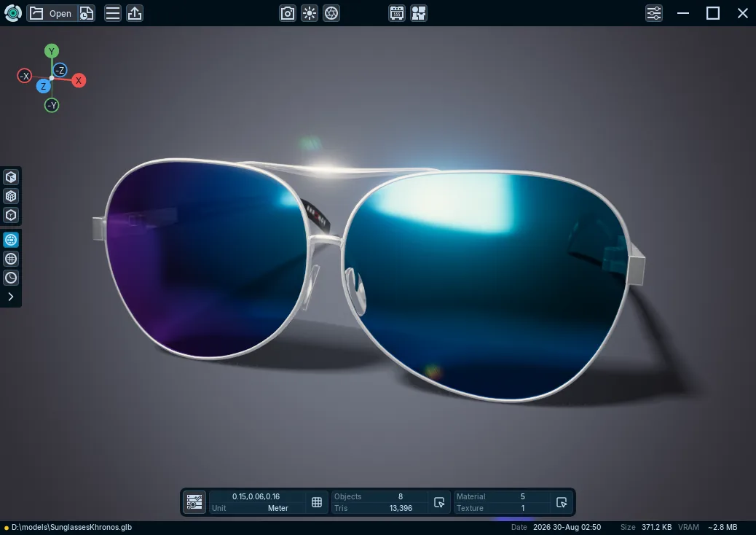
Task: Snap view to the -Y axis
Action: (x=52, y=105)
